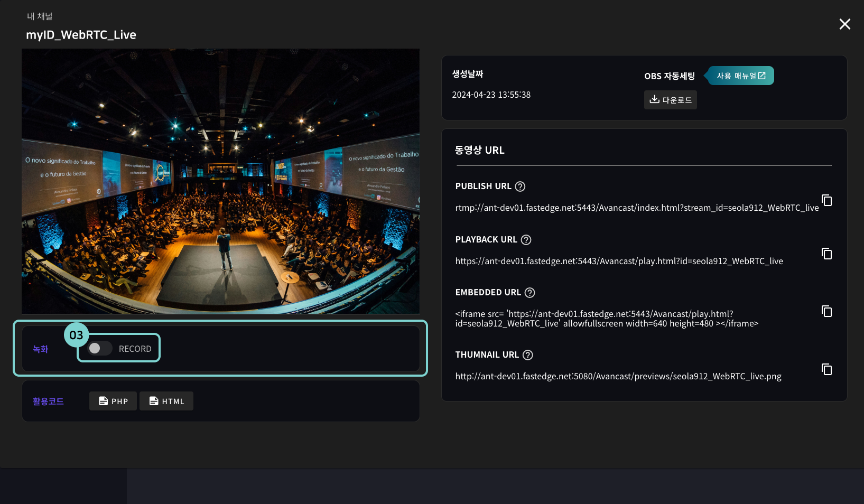Viewport: 864px width, 504px height.
Task: Select the iframe embed code text
Action: [x=606, y=319]
